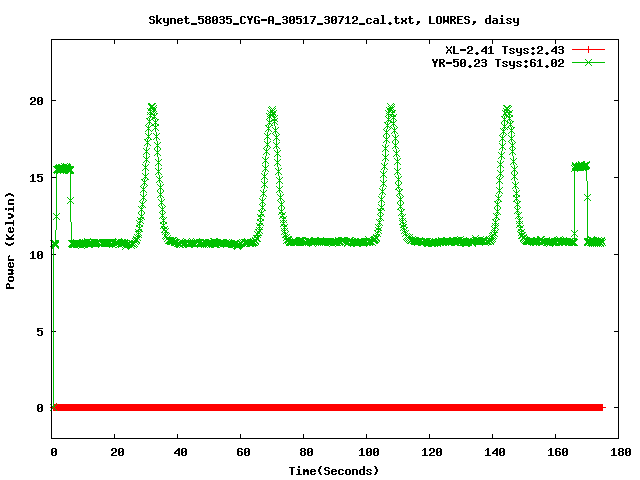The height and width of the screenshot is (480, 640).
Task: Click the second green peak near 70 seconds
Action: coord(272,111)
